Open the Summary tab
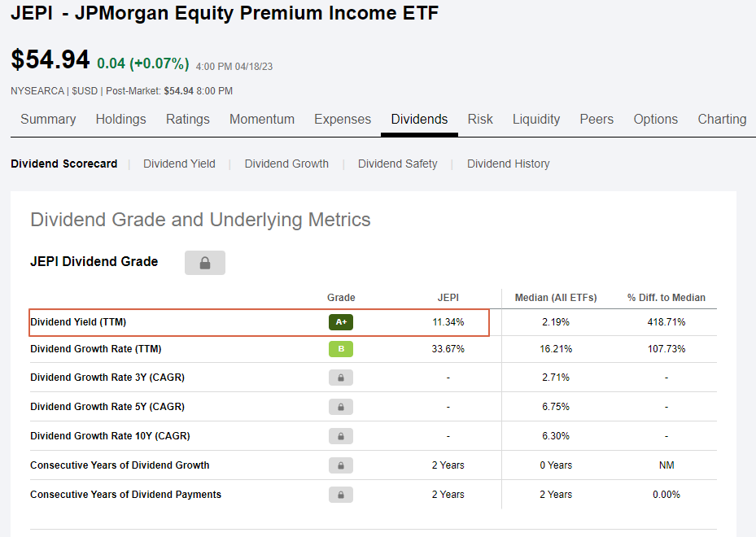 [48, 119]
